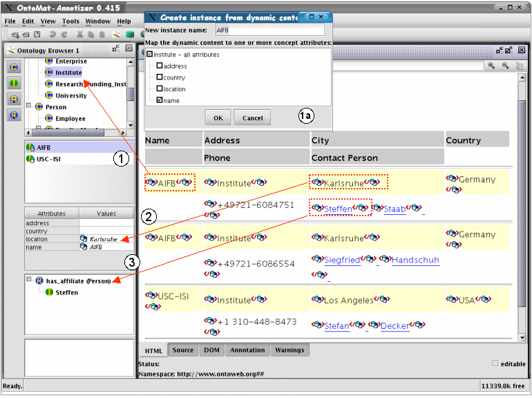532x398 pixels.
Task: Click the tag icon before Los Angeles
Action: point(318,299)
